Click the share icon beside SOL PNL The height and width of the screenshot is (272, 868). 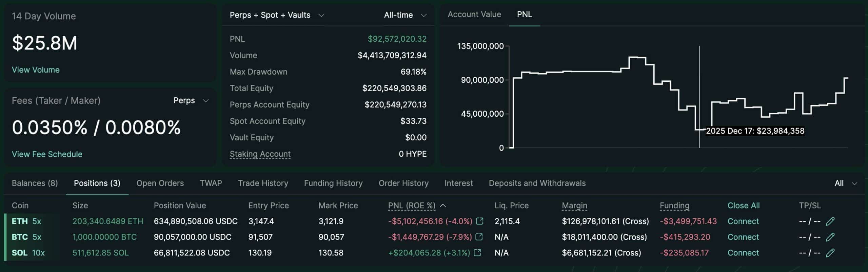tap(477, 253)
